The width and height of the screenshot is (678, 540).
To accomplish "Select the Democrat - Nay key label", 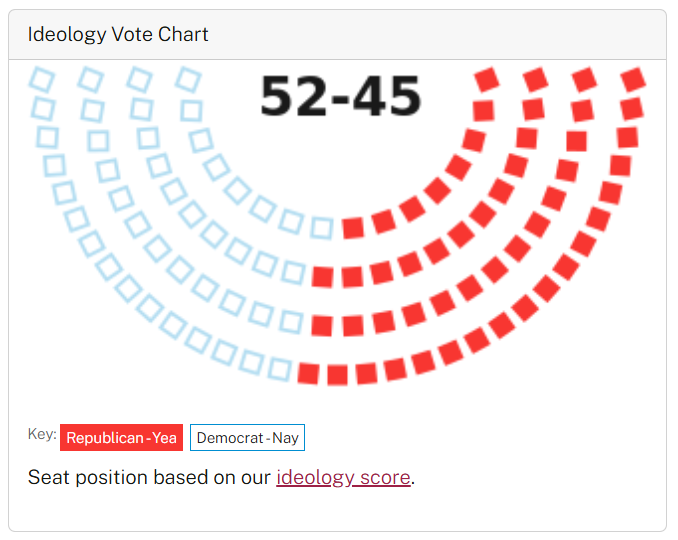I will [247, 438].
